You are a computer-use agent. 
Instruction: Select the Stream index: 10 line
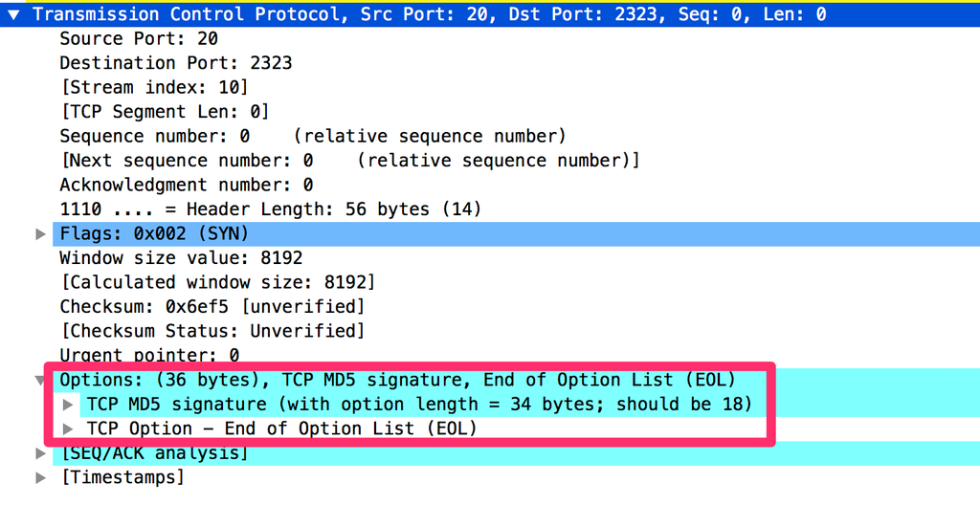(x=154, y=87)
